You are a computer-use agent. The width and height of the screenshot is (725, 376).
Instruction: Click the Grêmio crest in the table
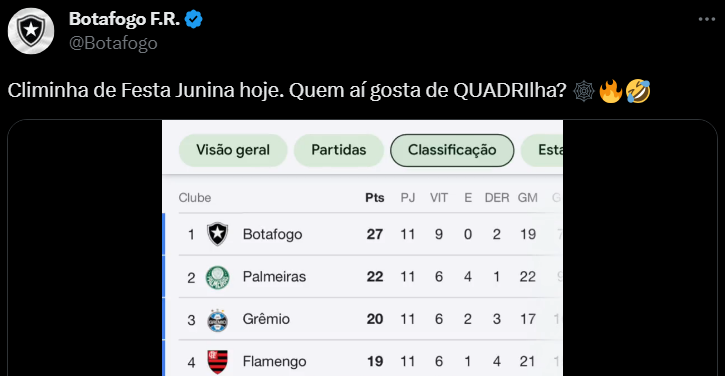(217, 320)
